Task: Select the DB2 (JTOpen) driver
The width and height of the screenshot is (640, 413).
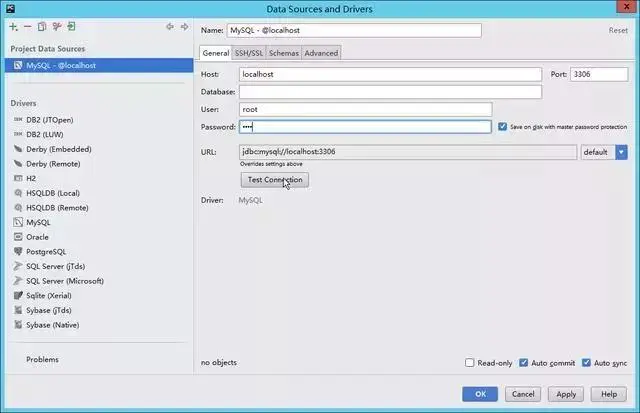Action: point(49,120)
